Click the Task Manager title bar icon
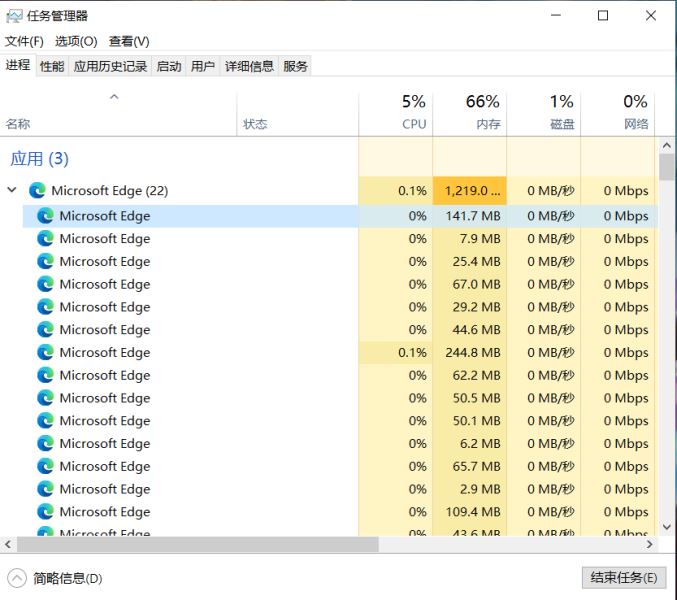 point(14,16)
